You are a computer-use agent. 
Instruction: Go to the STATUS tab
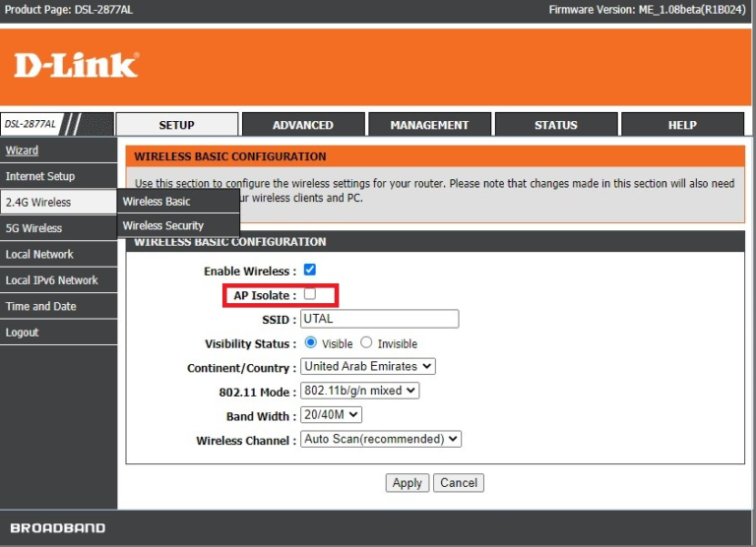click(556, 125)
